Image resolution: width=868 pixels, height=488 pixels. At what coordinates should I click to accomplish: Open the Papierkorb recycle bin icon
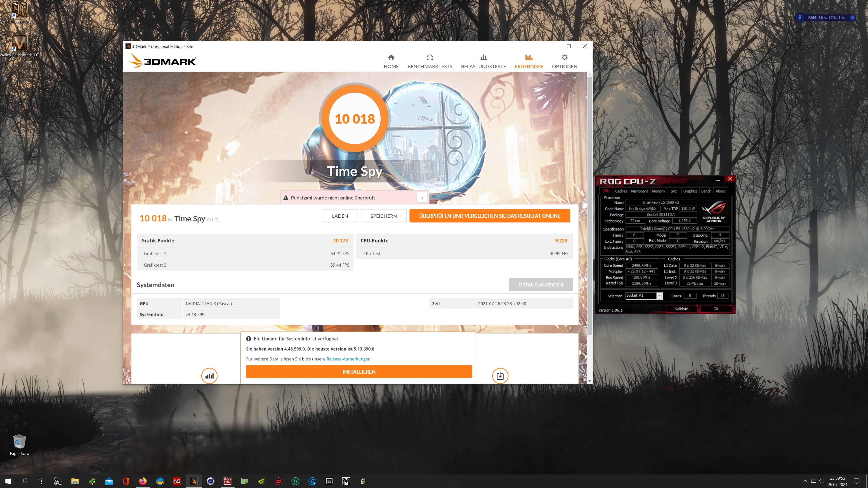click(x=19, y=445)
